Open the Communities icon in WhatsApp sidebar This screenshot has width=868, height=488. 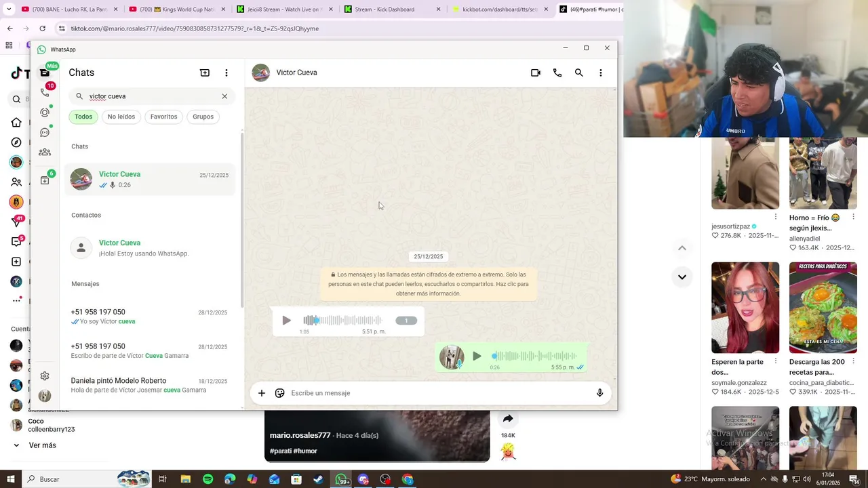pyautogui.click(x=45, y=152)
